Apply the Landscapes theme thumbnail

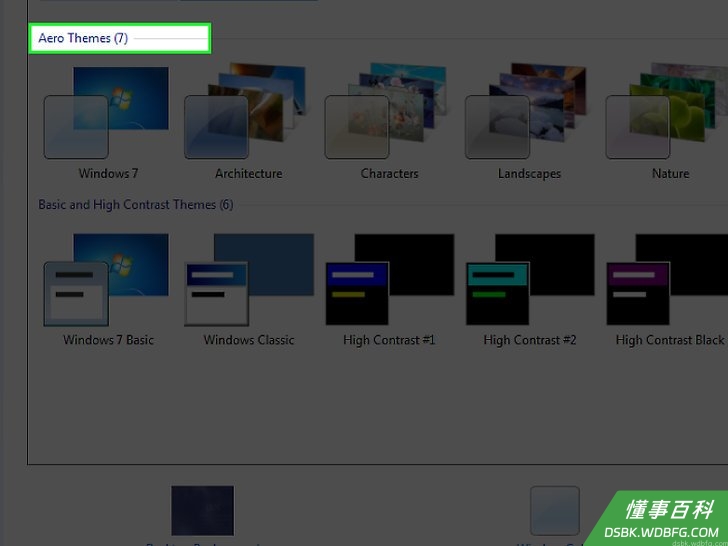(x=526, y=111)
